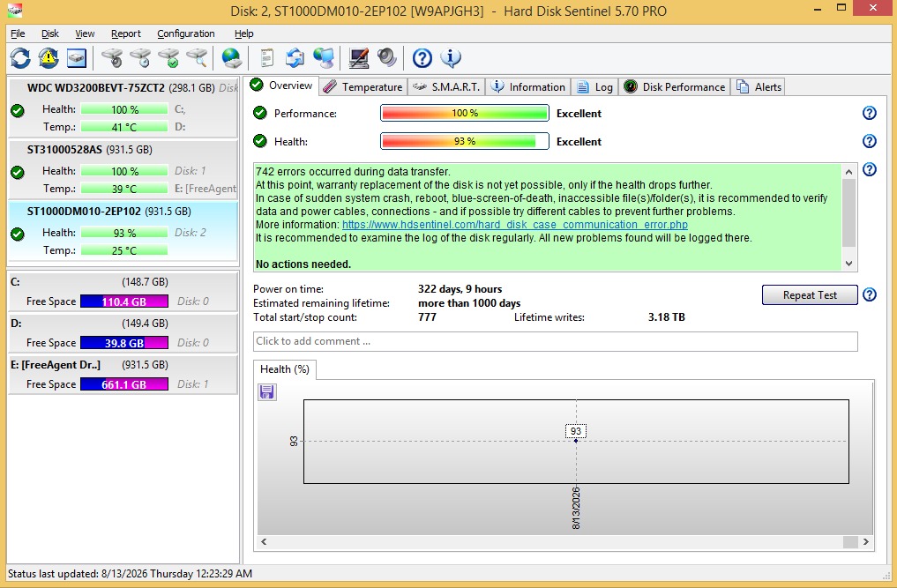
Task: Click the D: free space 39.8 GB bar
Action: (x=124, y=343)
